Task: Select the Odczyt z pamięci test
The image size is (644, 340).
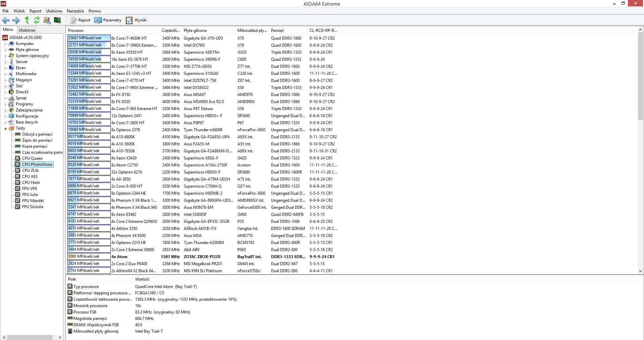Action: [x=37, y=134]
